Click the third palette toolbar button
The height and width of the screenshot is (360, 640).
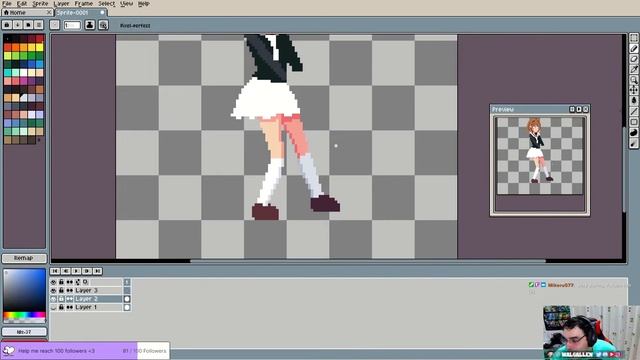tap(28, 25)
